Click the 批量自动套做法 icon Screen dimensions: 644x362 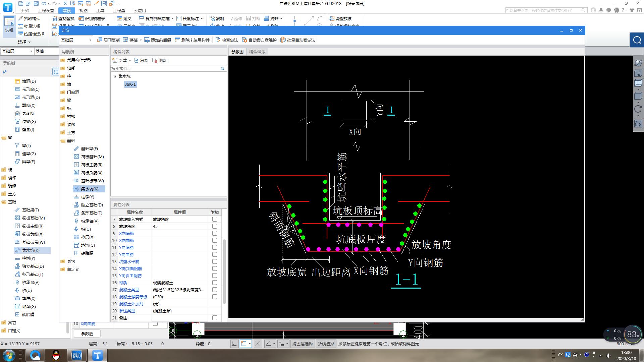coord(283,40)
